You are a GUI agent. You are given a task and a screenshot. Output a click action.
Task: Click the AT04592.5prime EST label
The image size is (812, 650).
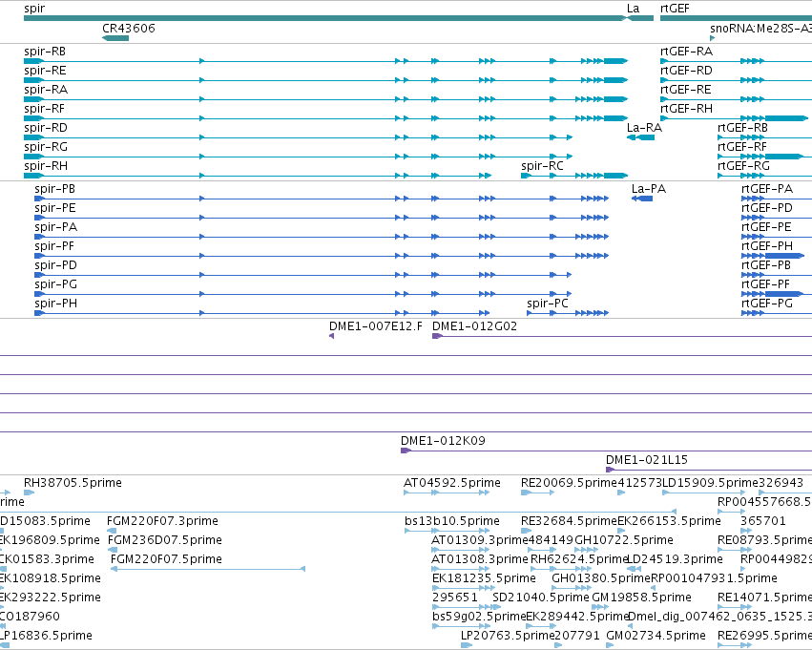coord(452,483)
